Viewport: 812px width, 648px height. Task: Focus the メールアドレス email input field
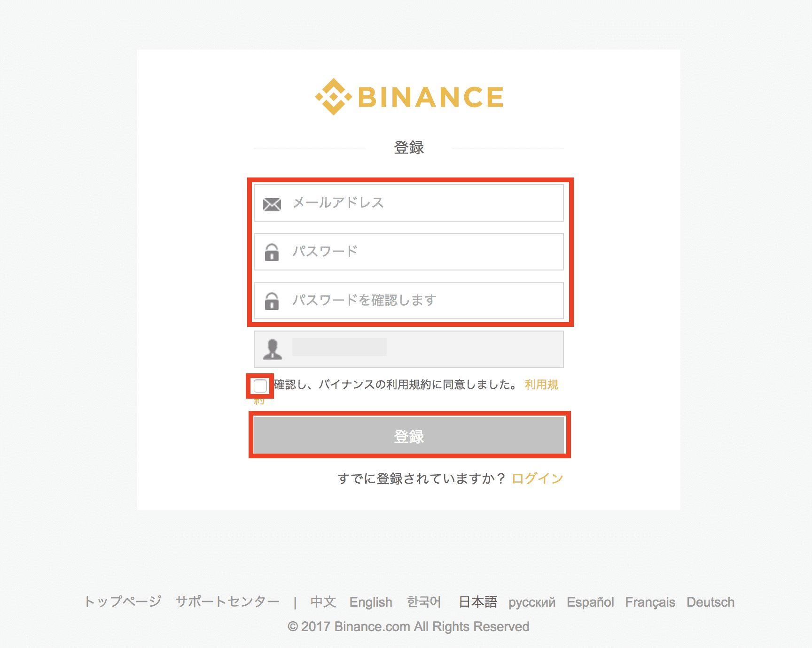coord(423,203)
